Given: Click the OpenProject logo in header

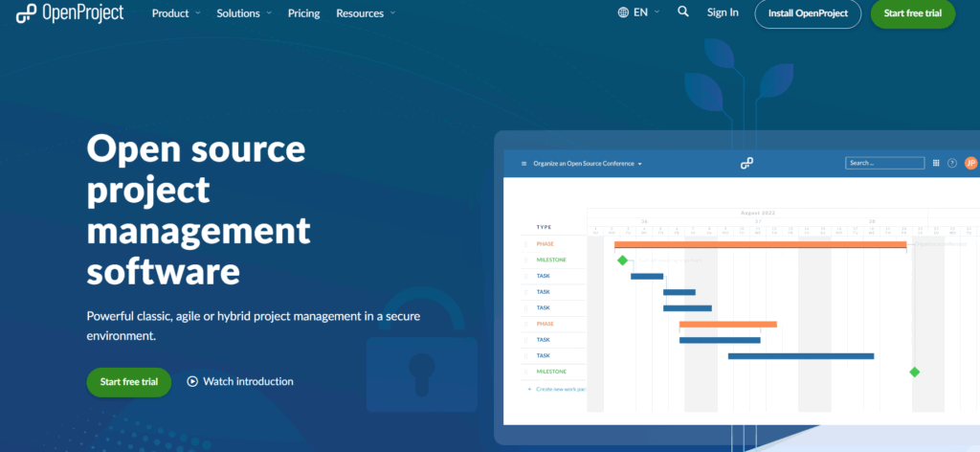Looking at the screenshot, I should 70,13.
